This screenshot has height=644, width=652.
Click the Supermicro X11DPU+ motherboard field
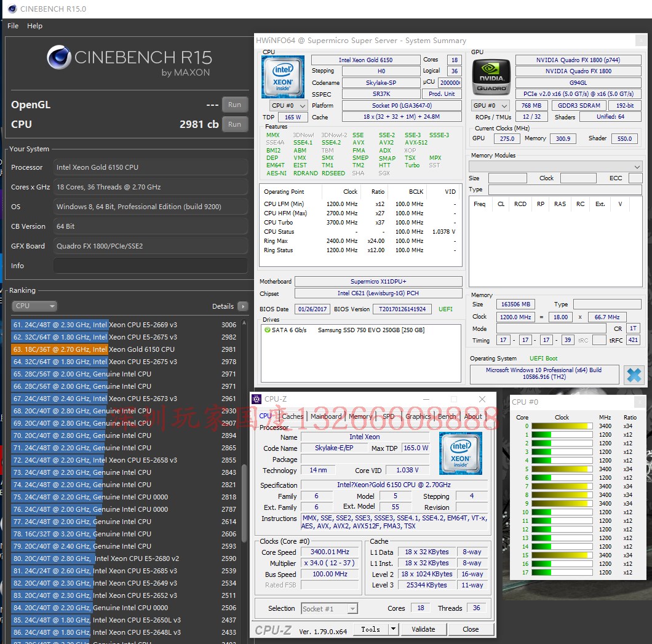(x=378, y=282)
